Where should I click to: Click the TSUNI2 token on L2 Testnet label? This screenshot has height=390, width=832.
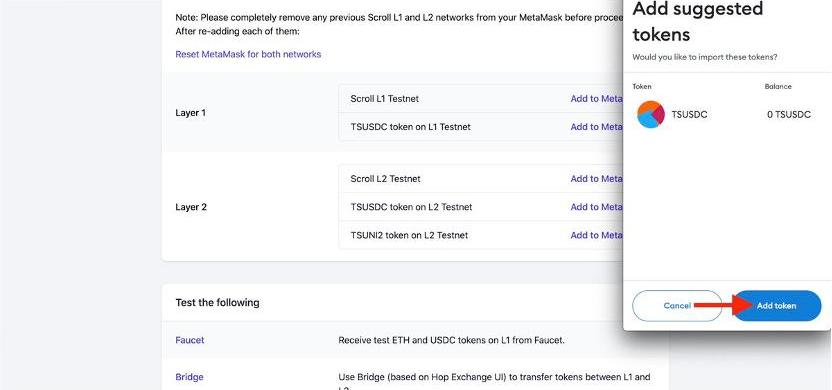coord(409,235)
